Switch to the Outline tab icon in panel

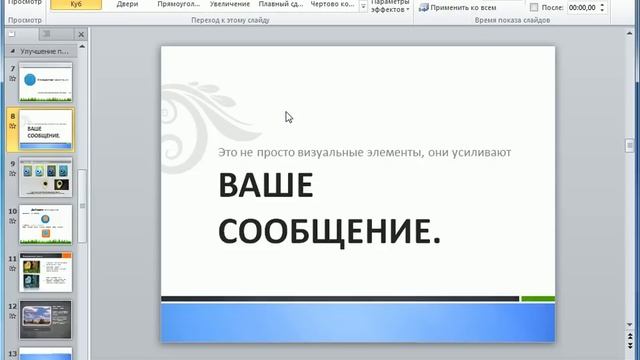47,34
